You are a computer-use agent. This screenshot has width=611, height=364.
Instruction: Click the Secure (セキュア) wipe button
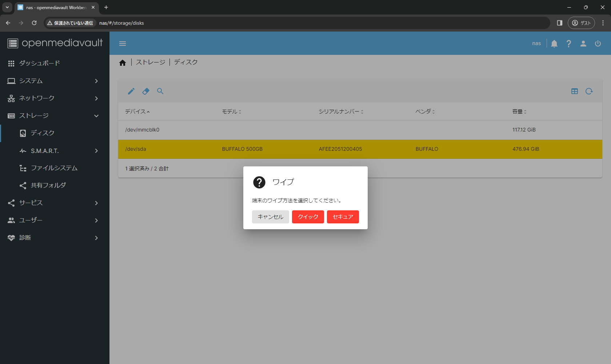(x=343, y=217)
